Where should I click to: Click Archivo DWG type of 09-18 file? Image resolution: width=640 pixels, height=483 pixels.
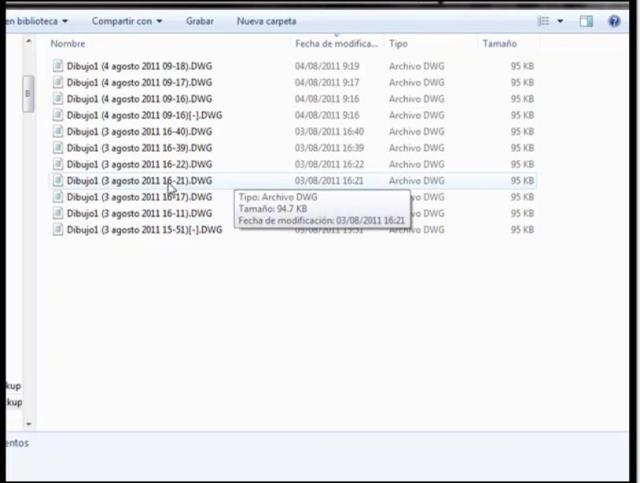(x=416, y=66)
